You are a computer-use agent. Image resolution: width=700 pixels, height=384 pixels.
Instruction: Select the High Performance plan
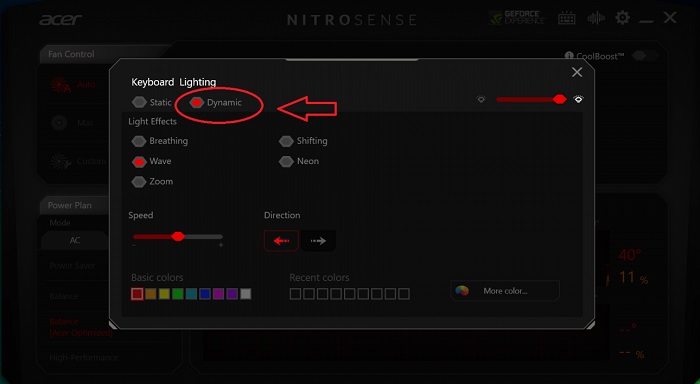(83, 358)
